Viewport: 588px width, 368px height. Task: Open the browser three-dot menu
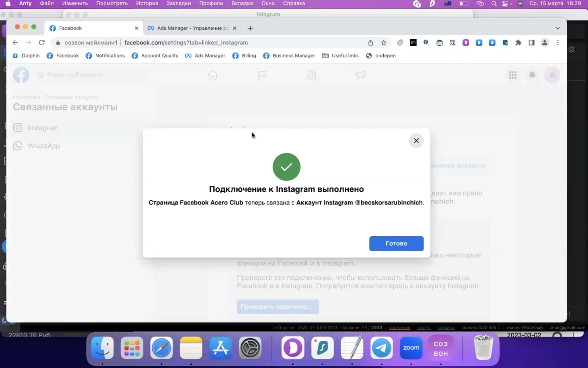tap(558, 42)
